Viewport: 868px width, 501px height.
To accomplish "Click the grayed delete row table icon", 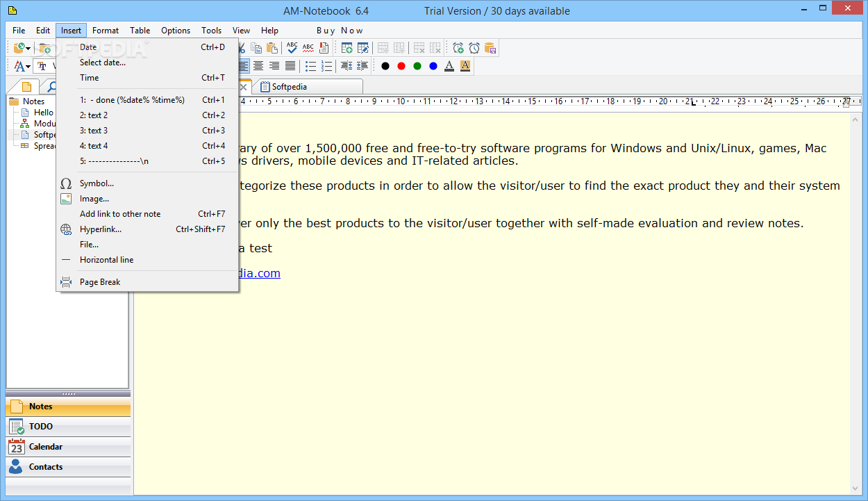I will pos(419,48).
